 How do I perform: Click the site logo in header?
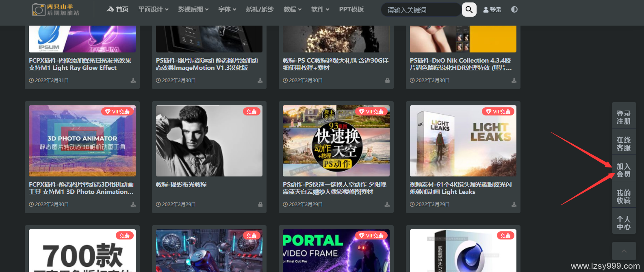[56, 9]
